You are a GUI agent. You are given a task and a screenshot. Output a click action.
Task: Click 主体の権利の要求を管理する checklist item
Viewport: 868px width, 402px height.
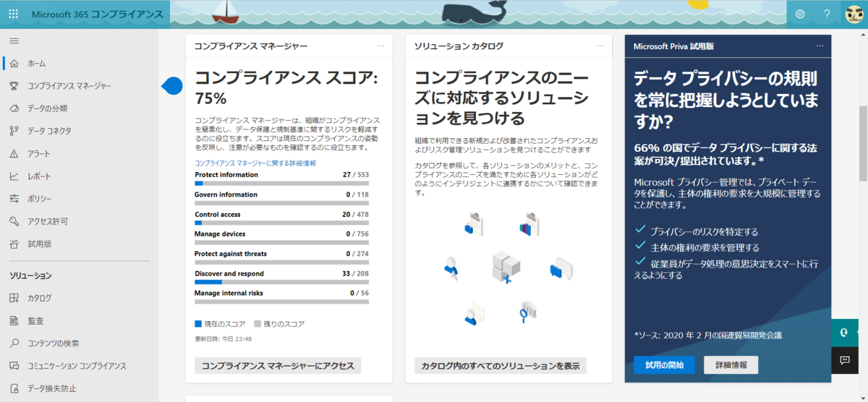click(x=705, y=248)
